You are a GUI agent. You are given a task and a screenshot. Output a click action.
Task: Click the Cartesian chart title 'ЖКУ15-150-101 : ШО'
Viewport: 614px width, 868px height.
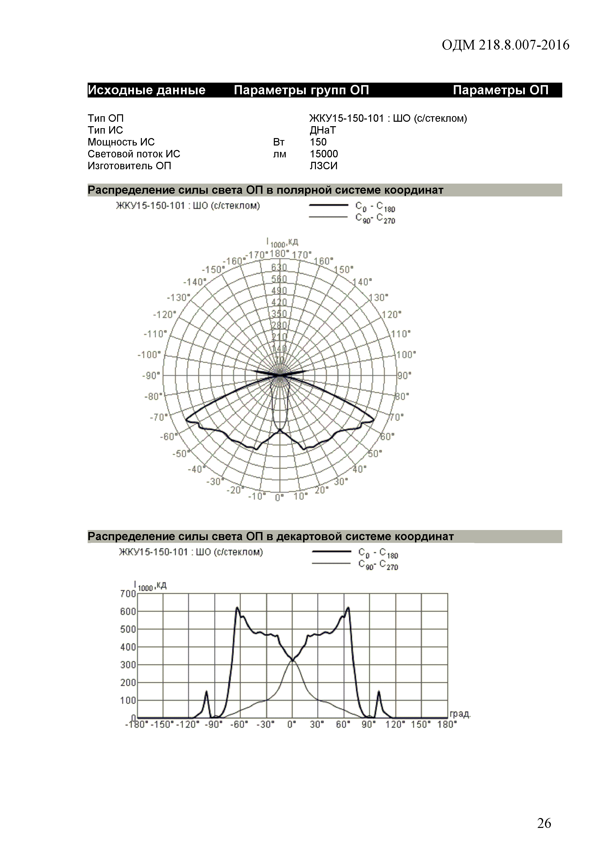point(191,552)
